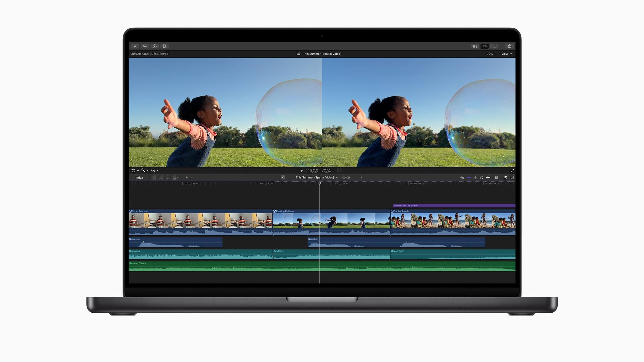The image size is (644, 362).
Task: Open the timeline Index panel
Action: [139, 178]
